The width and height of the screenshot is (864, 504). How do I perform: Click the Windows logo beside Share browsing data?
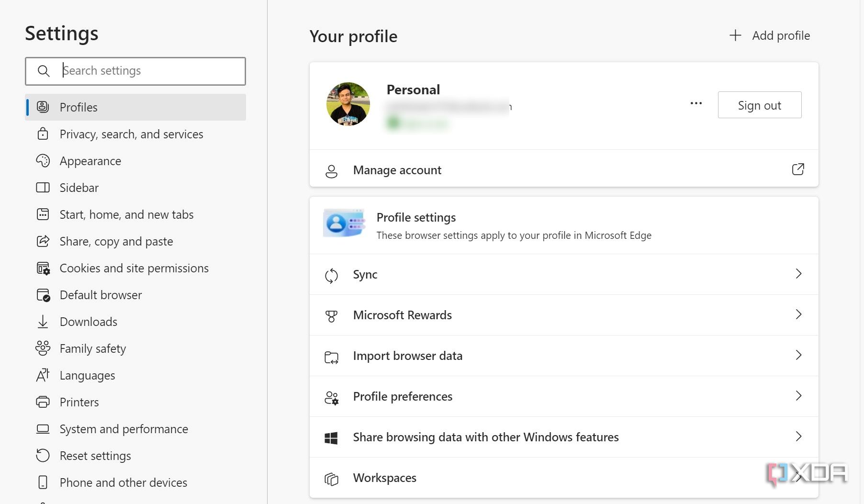331,437
